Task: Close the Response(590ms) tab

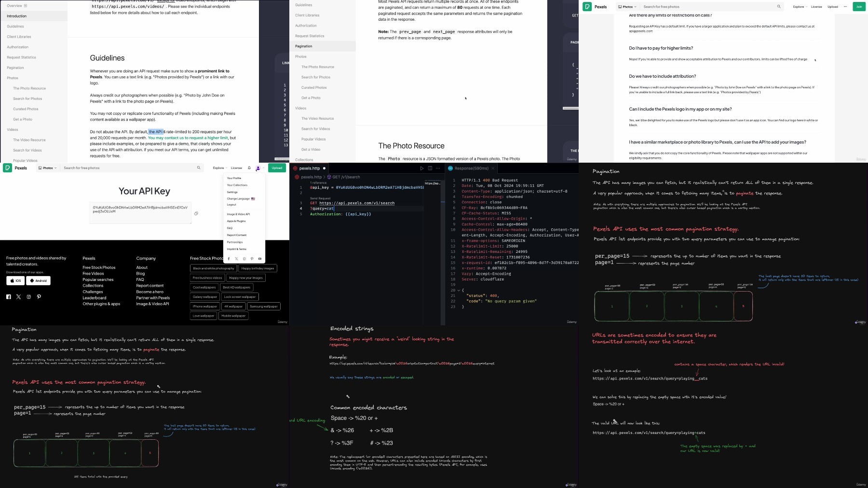Action: click(493, 168)
